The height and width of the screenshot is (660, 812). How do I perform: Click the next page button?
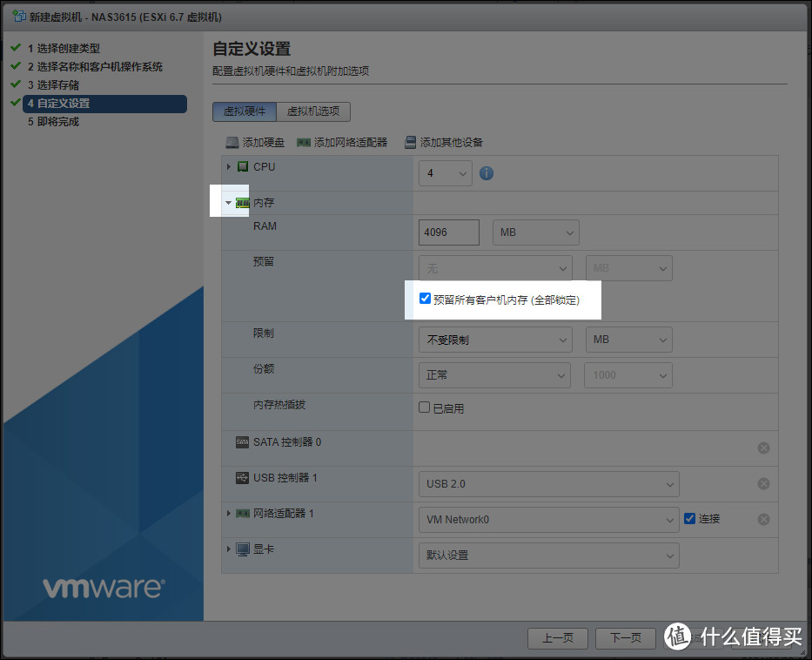(x=625, y=638)
